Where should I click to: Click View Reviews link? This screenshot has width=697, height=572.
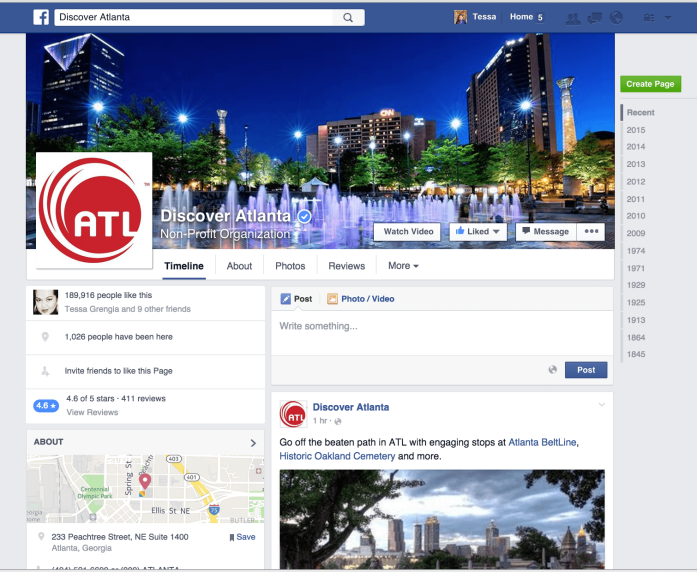pyautogui.click(x=92, y=412)
